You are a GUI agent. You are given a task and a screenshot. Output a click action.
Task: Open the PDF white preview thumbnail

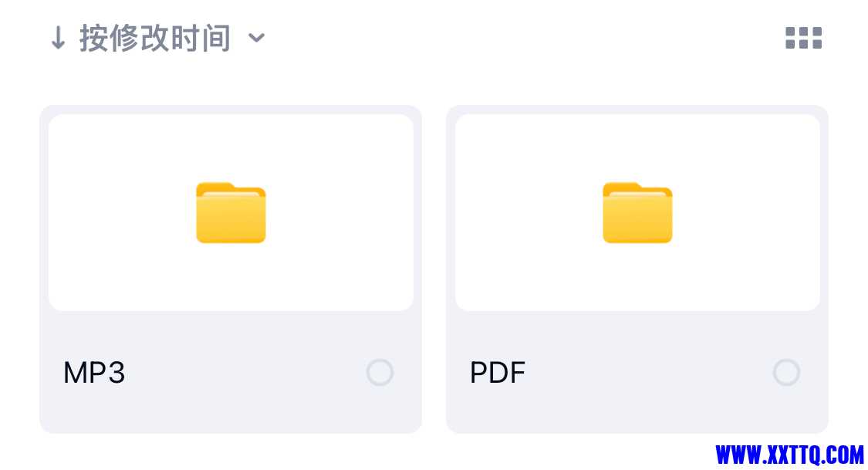[637, 212]
